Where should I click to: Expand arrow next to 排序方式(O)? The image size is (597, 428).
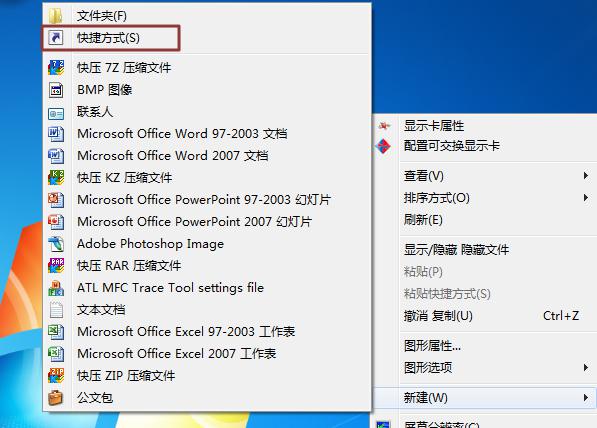coord(586,198)
